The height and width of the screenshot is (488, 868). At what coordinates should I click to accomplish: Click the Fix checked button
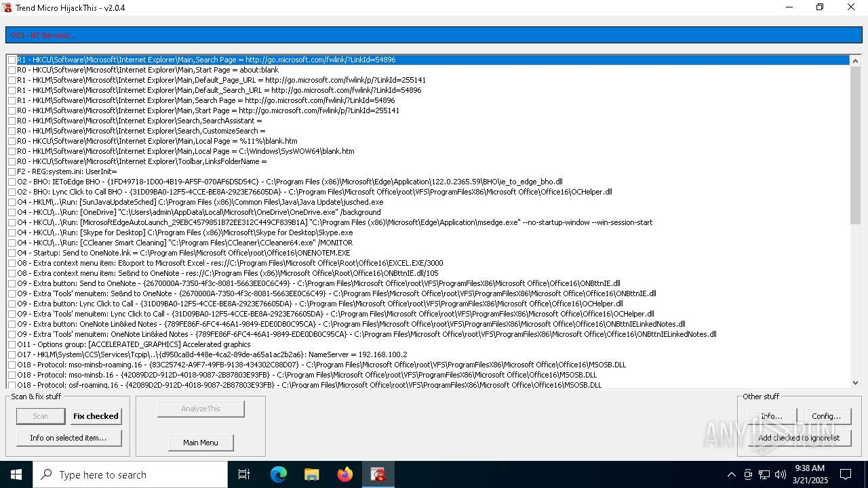tap(96, 416)
